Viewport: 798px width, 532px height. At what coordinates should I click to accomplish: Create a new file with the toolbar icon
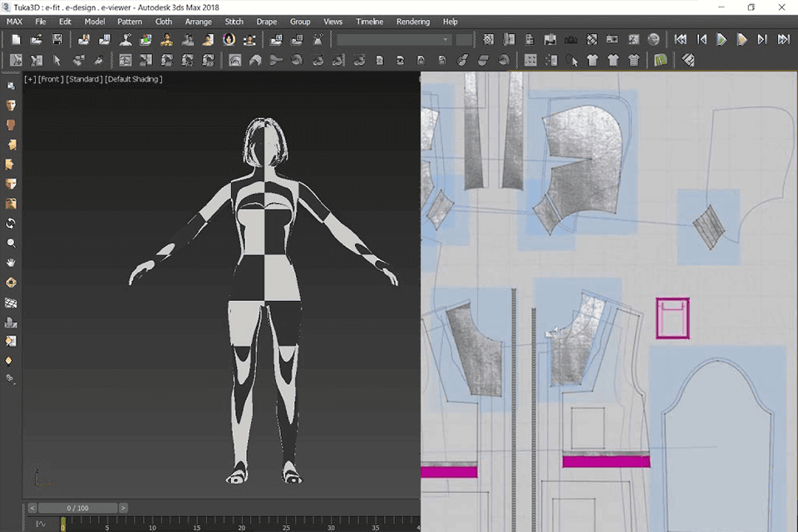[x=14, y=39]
